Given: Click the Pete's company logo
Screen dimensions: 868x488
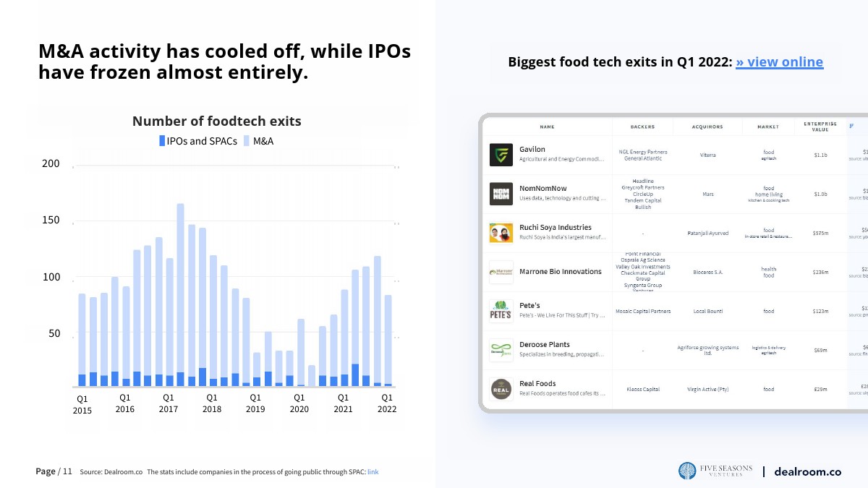Looking at the screenshot, I should [501, 311].
